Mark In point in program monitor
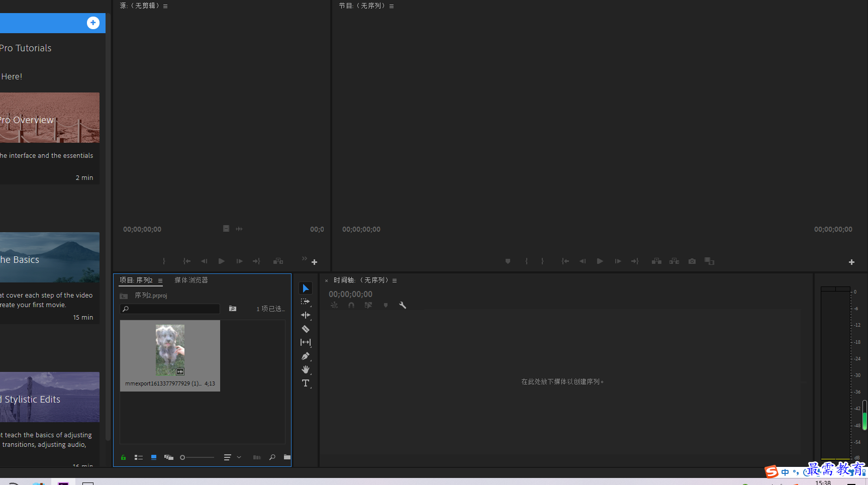 [526, 261]
